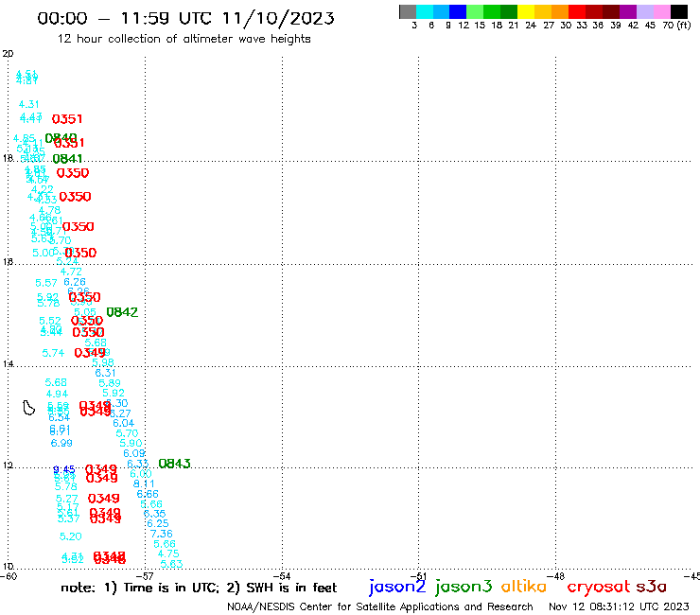The width and height of the screenshot is (700, 615).
Task: Click the 8.11 wave height value
Action: point(144,483)
